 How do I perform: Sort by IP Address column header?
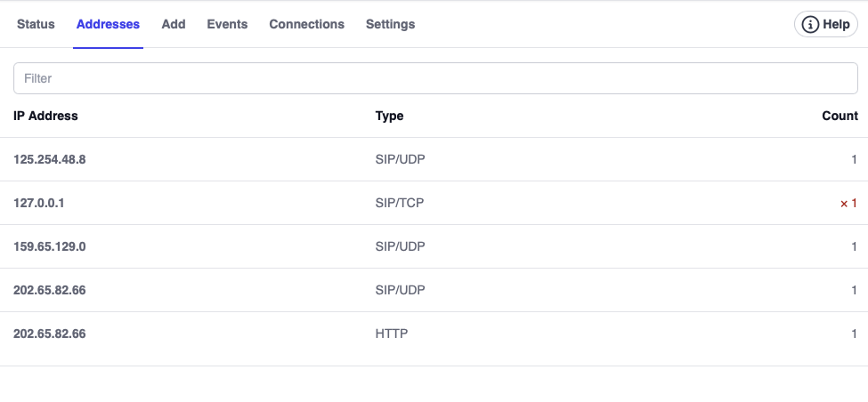45,116
